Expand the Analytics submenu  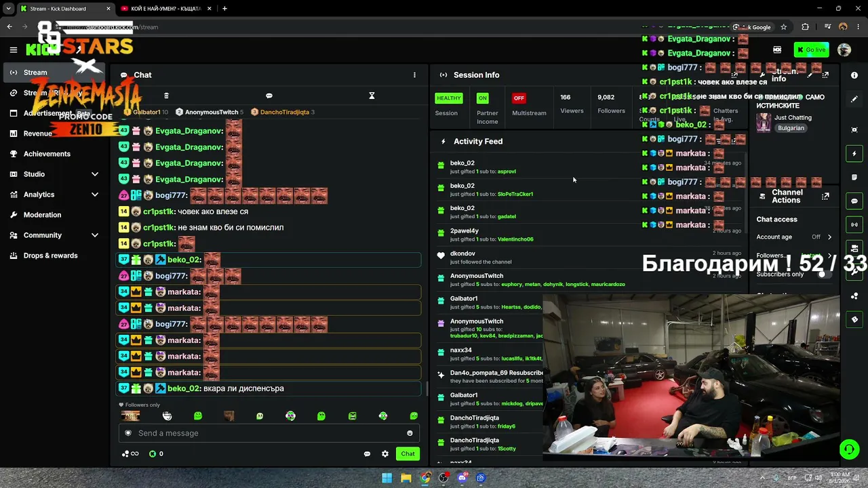94,195
